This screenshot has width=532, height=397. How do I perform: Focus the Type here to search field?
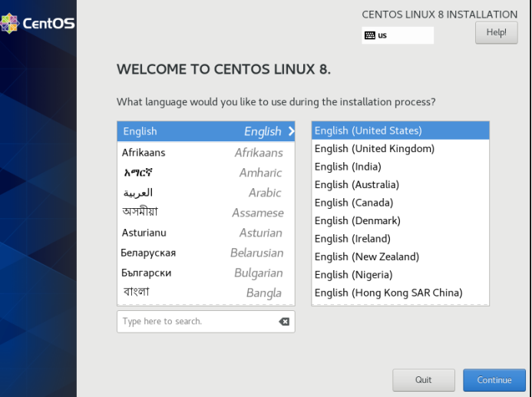pyautogui.click(x=206, y=321)
